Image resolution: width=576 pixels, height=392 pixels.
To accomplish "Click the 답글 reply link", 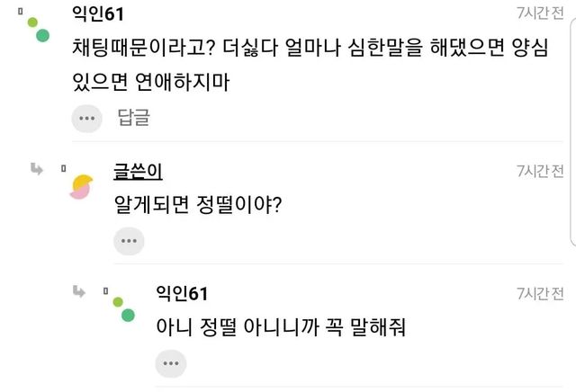I will [133, 118].
